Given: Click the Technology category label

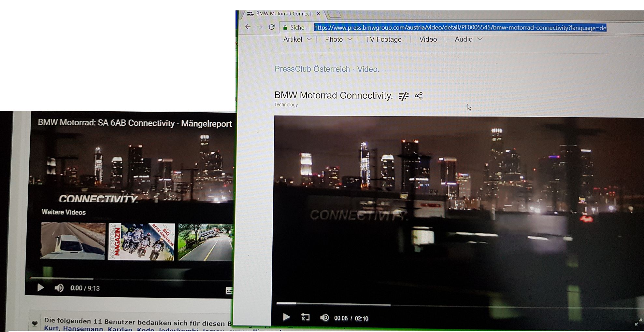Looking at the screenshot, I should [x=286, y=105].
